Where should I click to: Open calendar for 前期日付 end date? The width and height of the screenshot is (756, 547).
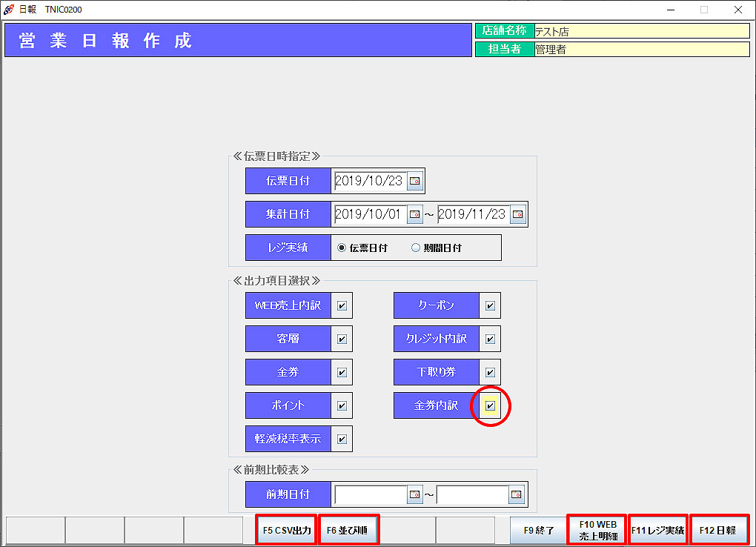[517, 494]
